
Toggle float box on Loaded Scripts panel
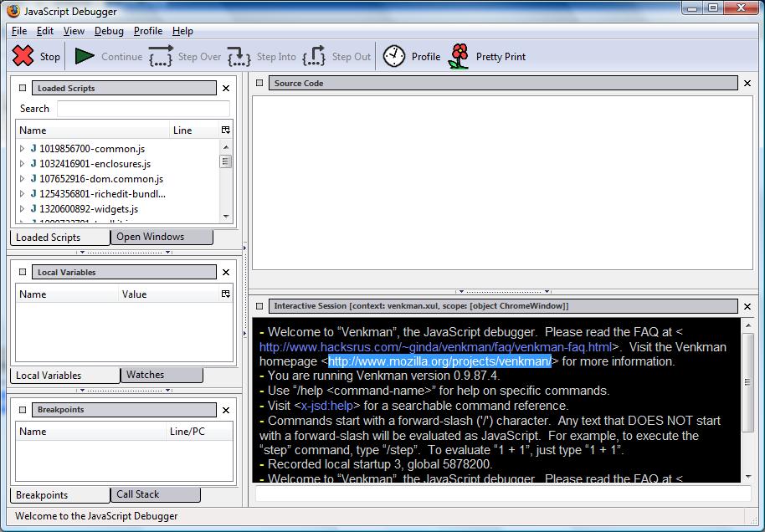coord(23,88)
